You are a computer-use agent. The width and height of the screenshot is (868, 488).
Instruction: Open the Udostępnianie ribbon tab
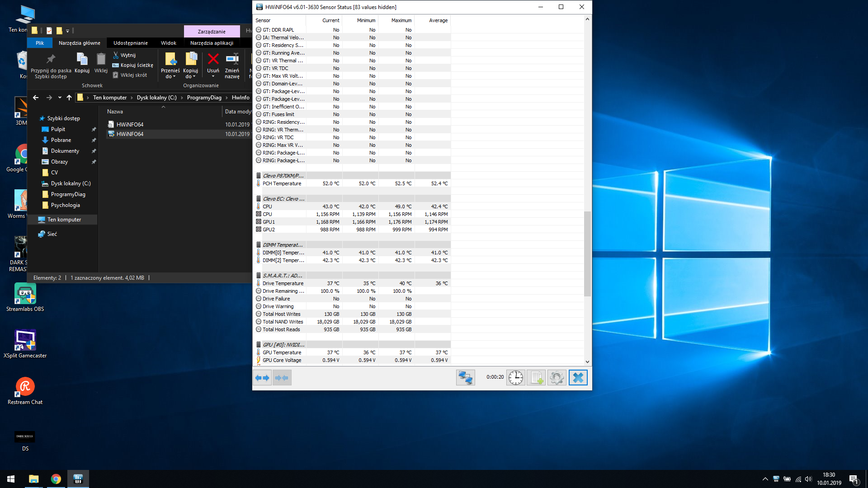[130, 43]
